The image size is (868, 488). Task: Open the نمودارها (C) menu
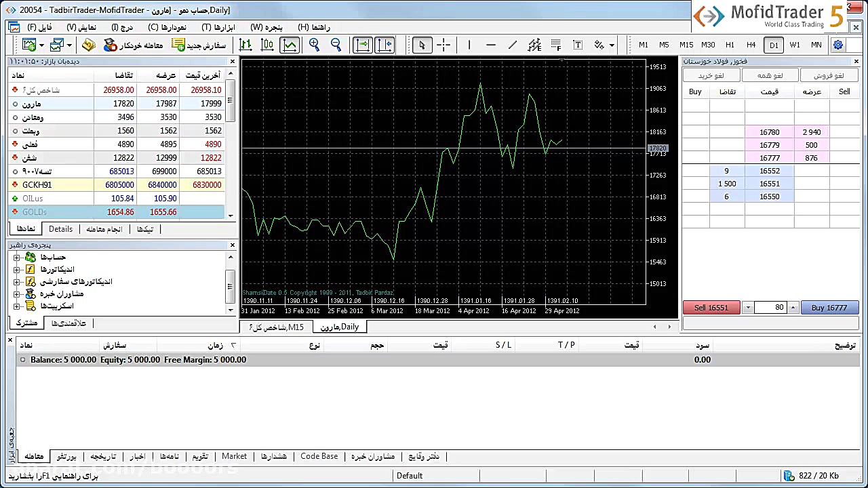click(x=167, y=27)
